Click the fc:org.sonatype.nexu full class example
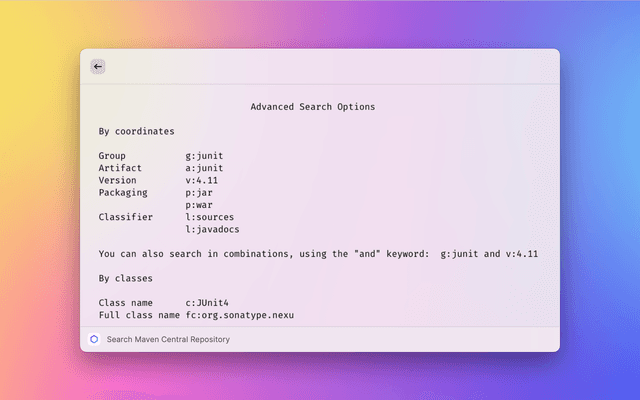Screen dimensions: 640x400 click(240, 315)
